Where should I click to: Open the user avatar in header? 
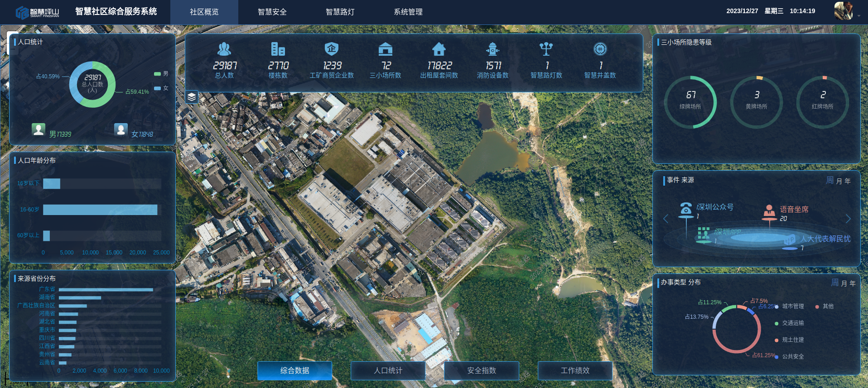844,11
